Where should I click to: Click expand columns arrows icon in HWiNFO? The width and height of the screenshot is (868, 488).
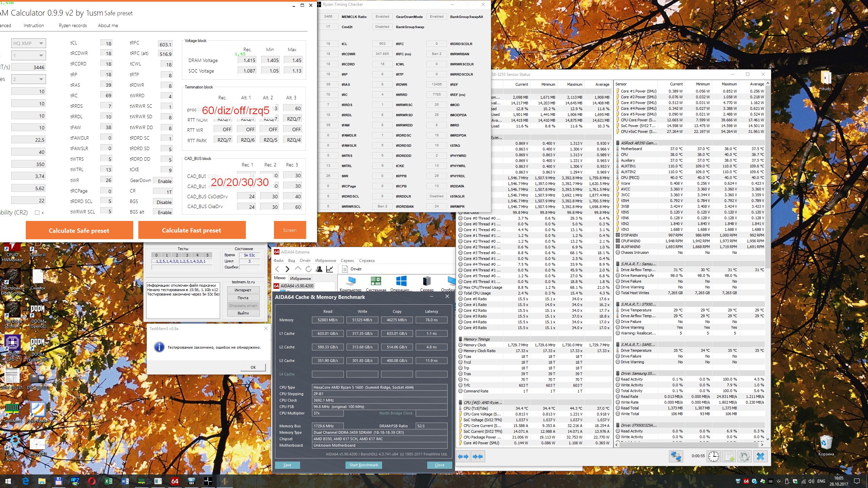pyautogui.click(x=463, y=456)
